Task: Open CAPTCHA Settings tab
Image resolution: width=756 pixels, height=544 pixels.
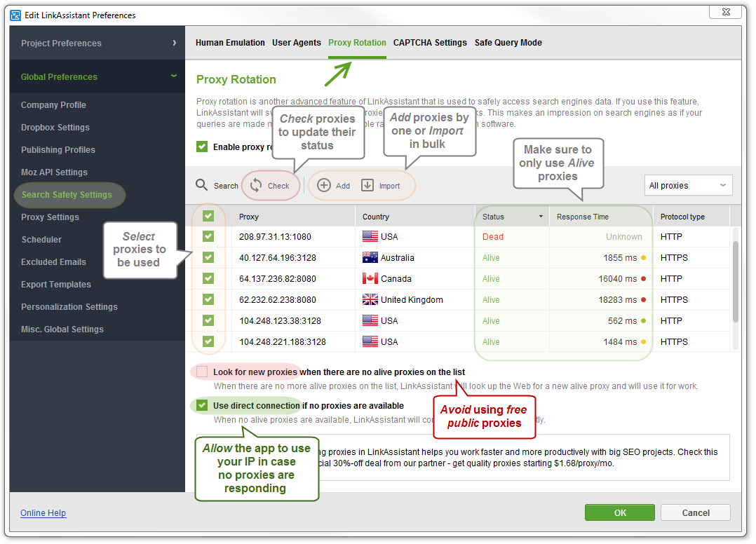Action: pyautogui.click(x=430, y=42)
